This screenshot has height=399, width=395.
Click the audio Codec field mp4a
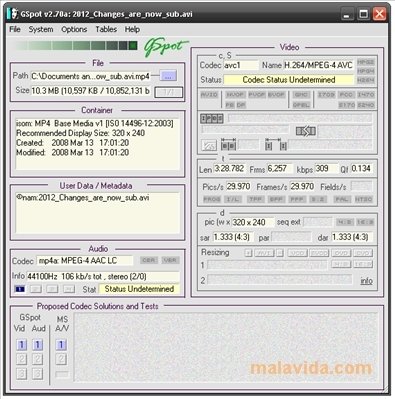click(85, 260)
